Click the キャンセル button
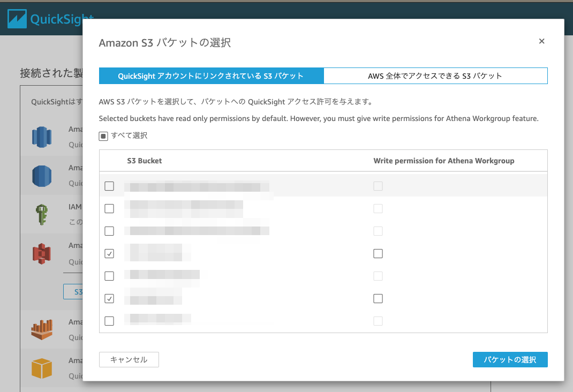This screenshot has height=392, width=573. pos(129,359)
